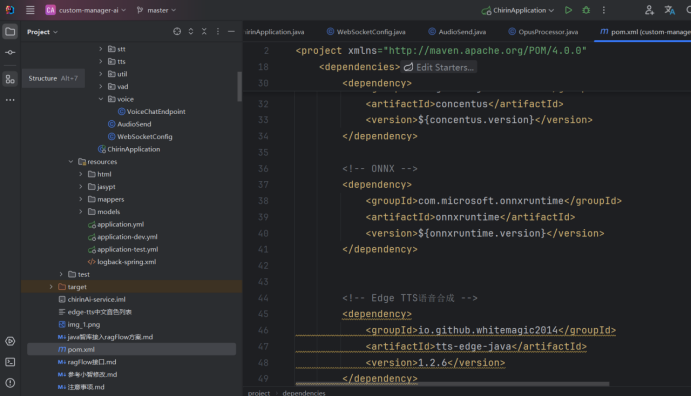
Task: Open custom-manager-ai project dropdown
Action: point(86,10)
